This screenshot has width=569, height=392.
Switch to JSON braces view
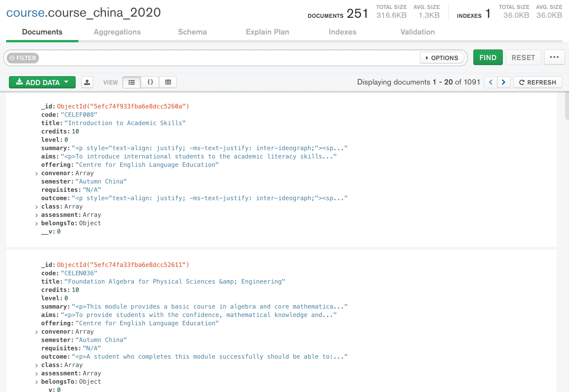(150, 82)
